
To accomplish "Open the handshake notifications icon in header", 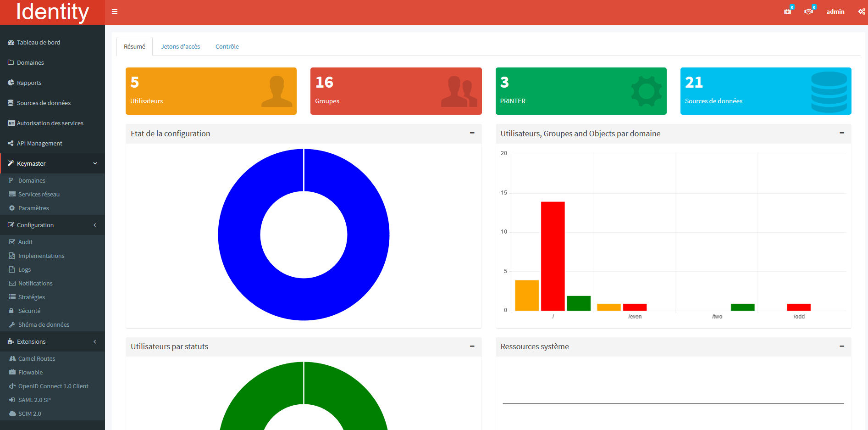I will [x=808, y=11].
